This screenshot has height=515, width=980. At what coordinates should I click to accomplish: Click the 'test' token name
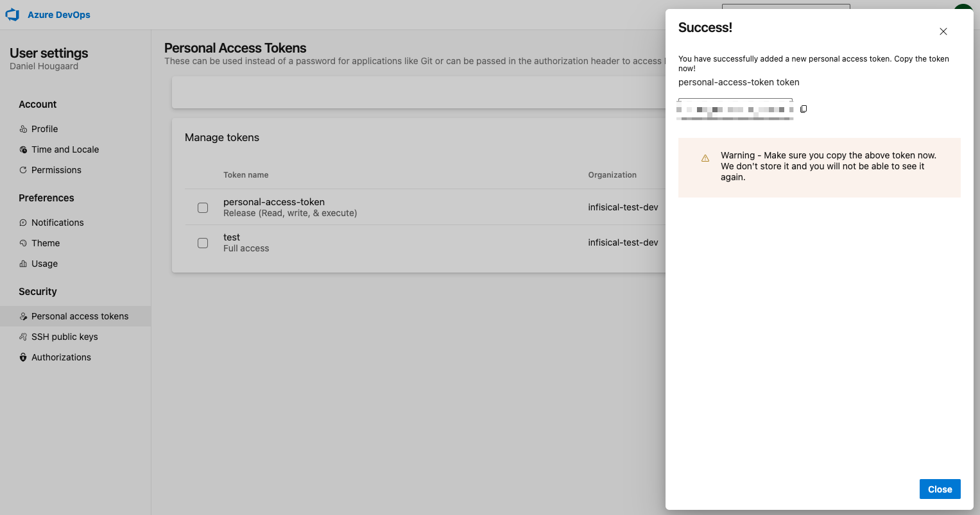(x=232, y=237)
